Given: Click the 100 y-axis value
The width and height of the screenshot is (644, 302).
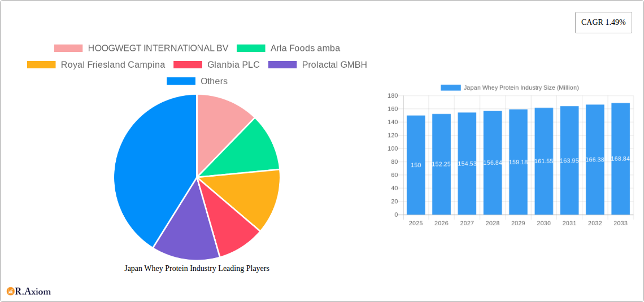Looking at the screenshot, I should click(393, 148).
